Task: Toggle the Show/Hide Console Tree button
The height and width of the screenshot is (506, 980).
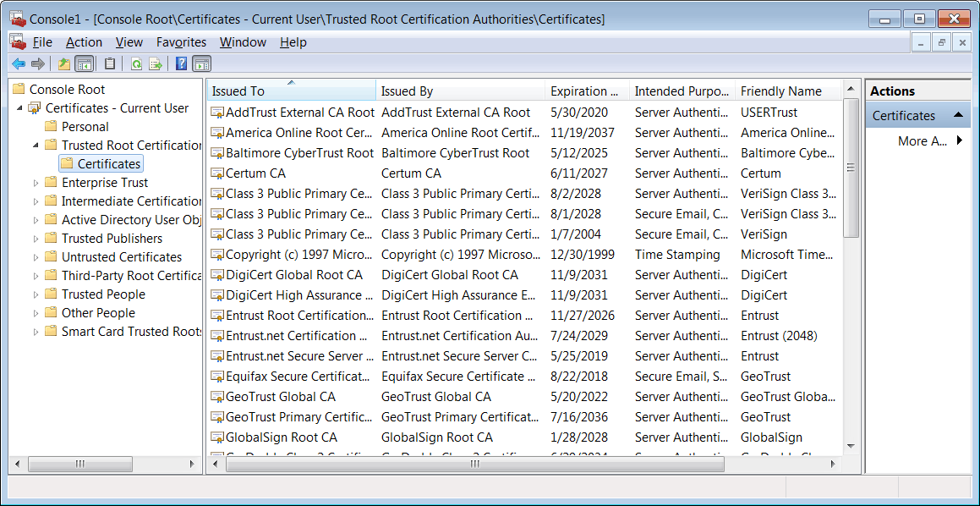Action: pos(85,63)
